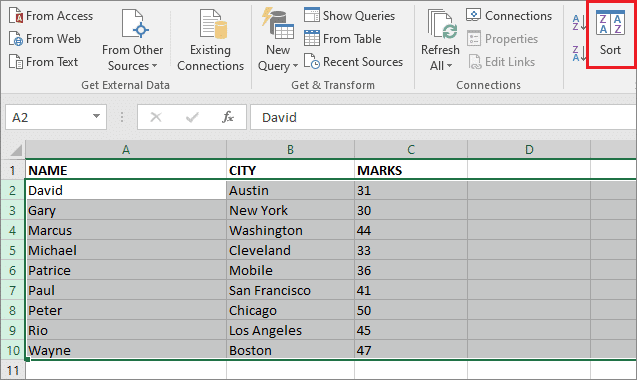Select the marks cell with 47

coord(411,350)
